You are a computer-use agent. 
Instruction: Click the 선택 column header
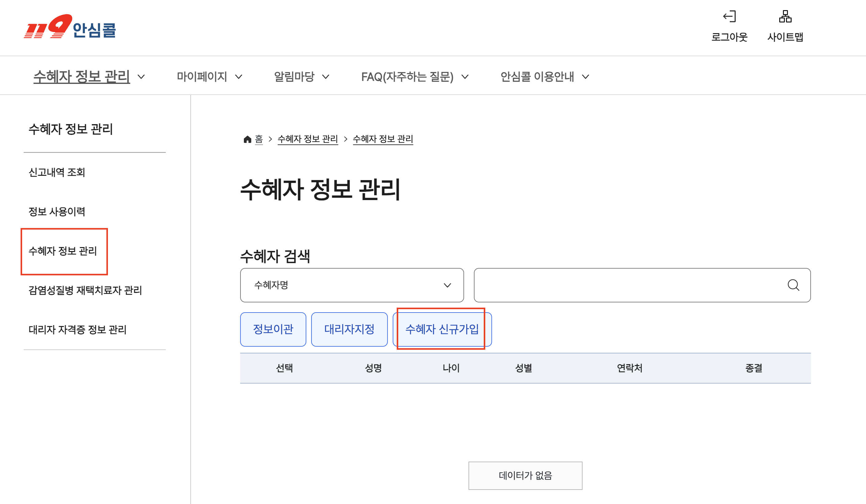pyautogui.click(x=284, y=368)
